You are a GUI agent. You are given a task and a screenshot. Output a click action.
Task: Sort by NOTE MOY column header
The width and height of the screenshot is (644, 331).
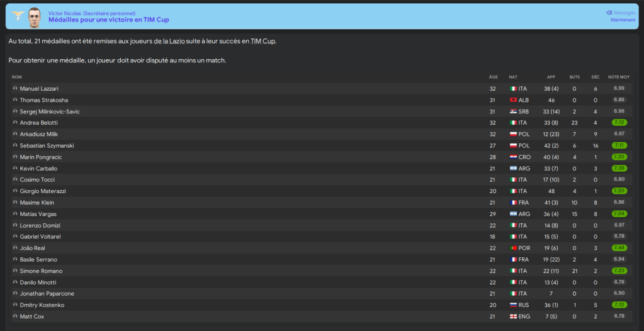[x=618, y=77]
